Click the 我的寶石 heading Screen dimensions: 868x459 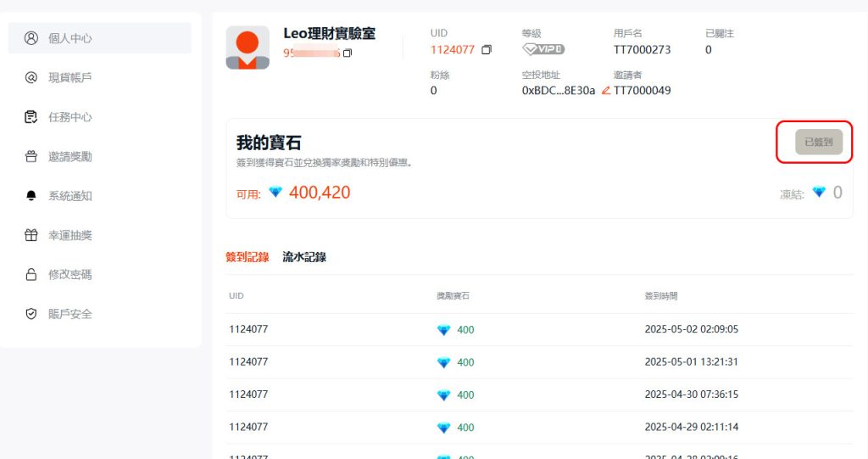(269, 143)
